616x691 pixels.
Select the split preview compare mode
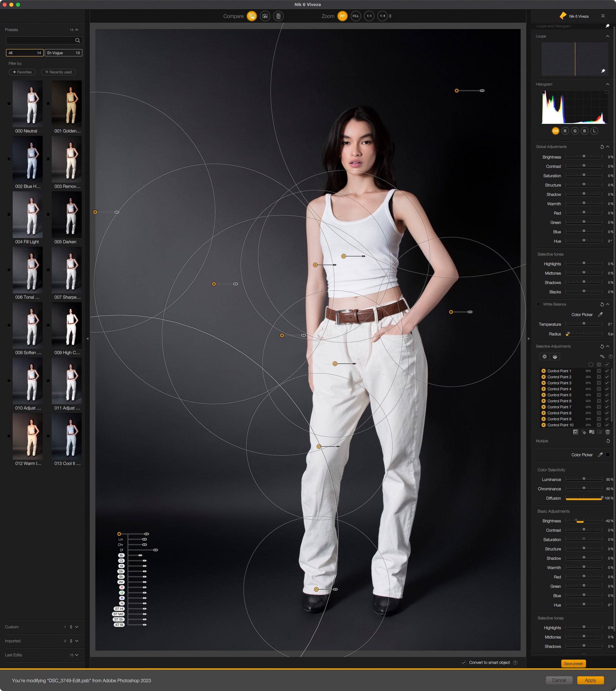pyautogui.click(x=265, y=16)
